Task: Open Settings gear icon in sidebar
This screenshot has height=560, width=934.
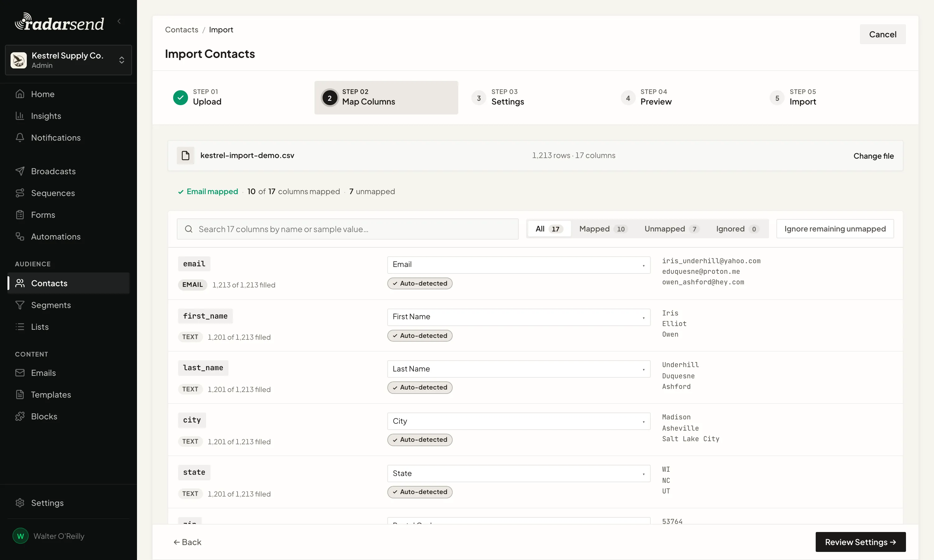Action: click(x=20, y=503)
